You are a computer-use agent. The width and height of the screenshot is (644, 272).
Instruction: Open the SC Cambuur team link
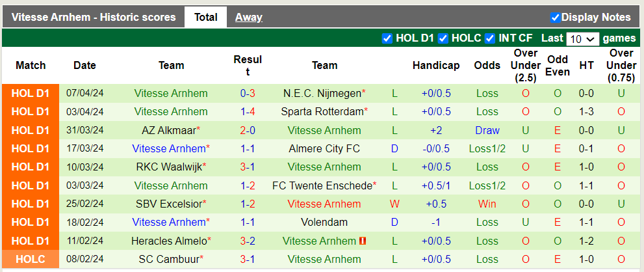168,259
